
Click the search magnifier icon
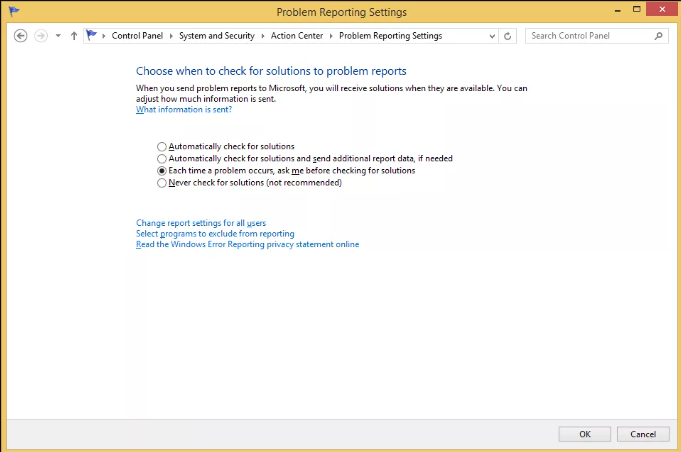658,36
